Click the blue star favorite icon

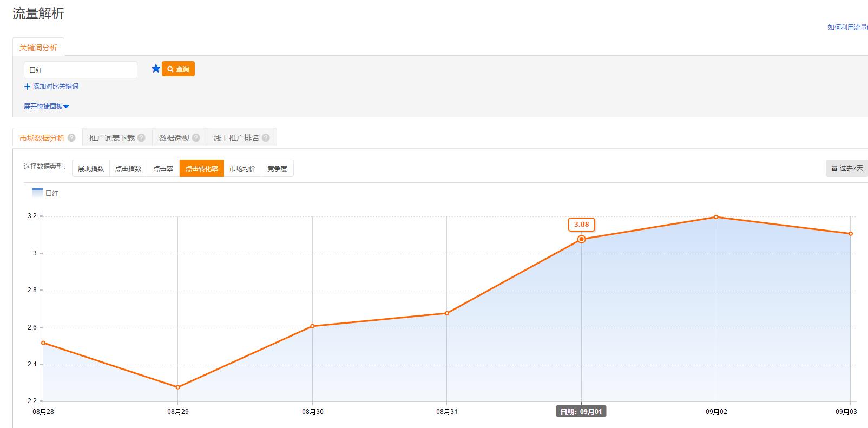click(x=156, y=69)
